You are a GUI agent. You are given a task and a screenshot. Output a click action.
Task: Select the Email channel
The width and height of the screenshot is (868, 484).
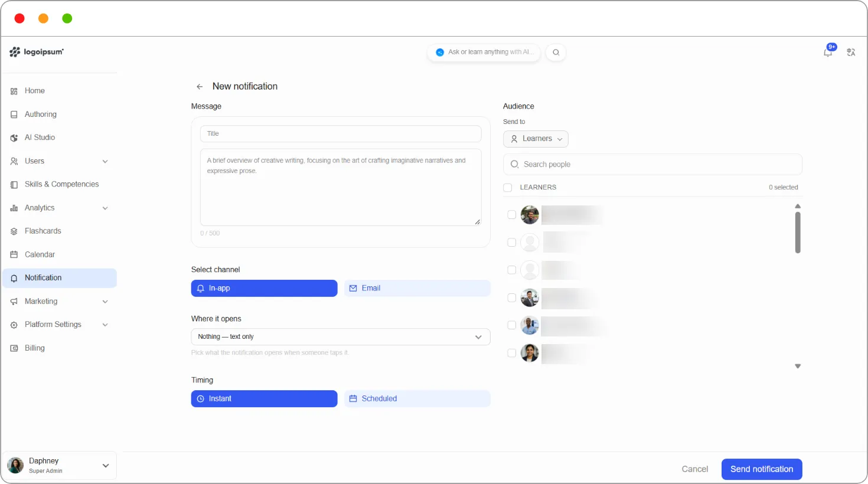click(x=417, y=288)
